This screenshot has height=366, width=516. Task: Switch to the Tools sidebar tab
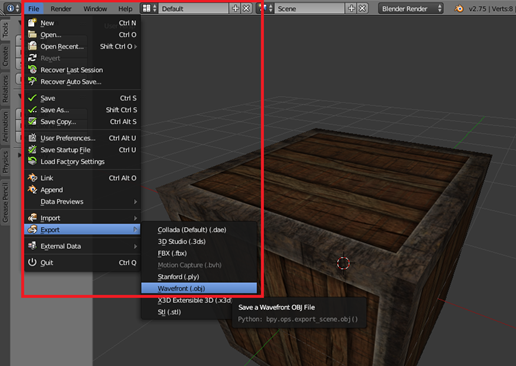(x=5, y=30)
